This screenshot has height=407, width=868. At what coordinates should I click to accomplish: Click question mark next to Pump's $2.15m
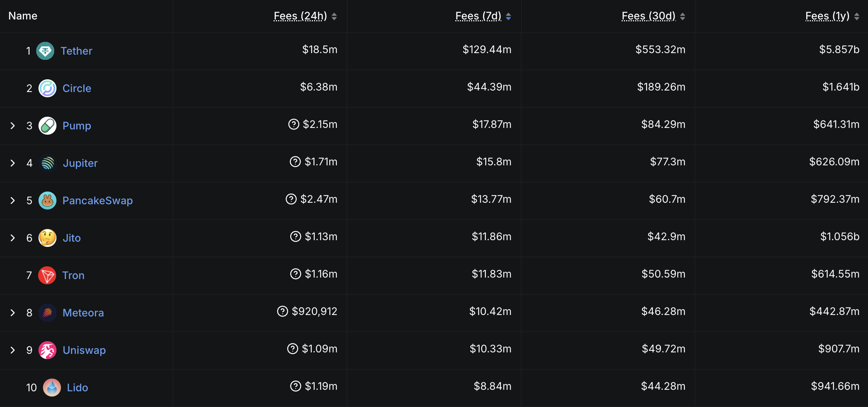pos(294,124)
